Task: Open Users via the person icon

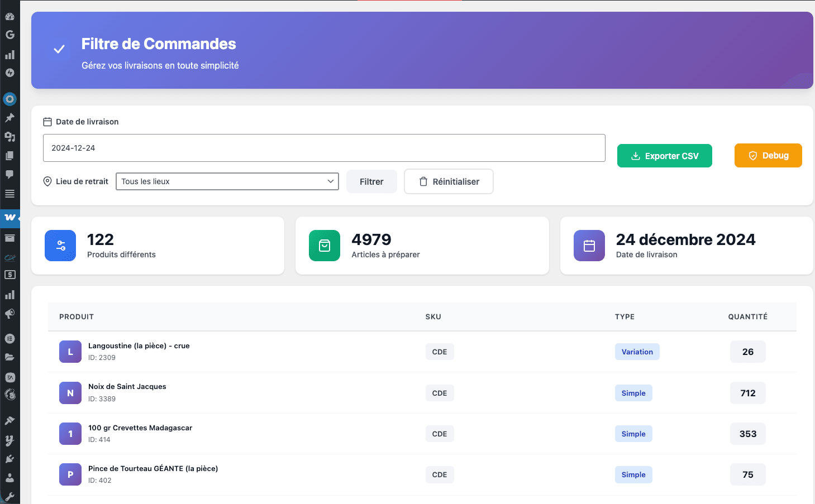Action: pyautogui.click(x=9, y=477)
